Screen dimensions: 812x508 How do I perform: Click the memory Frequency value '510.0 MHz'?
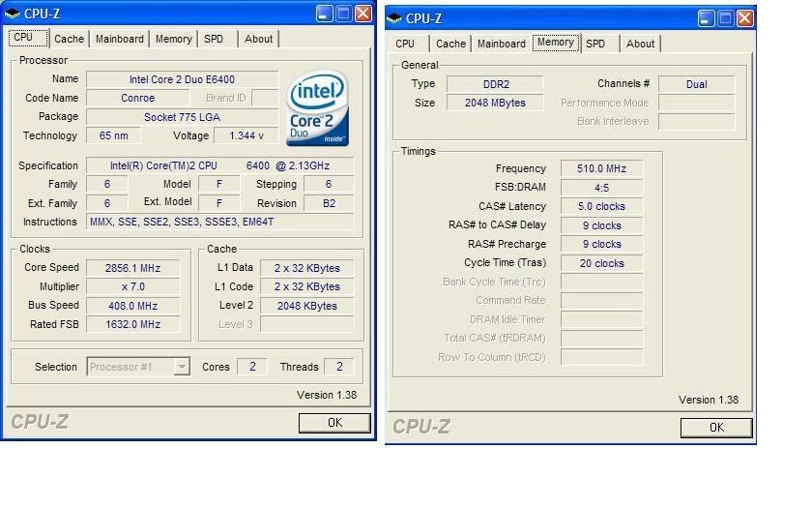pos(601,168)
